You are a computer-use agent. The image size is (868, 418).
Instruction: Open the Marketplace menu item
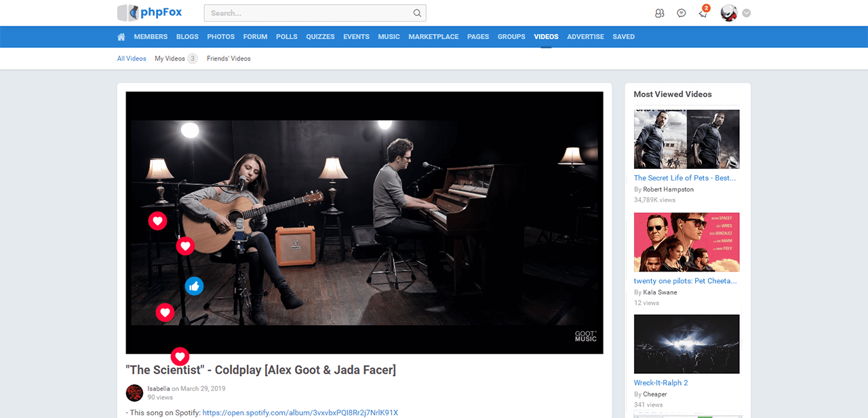pos(433,37)
